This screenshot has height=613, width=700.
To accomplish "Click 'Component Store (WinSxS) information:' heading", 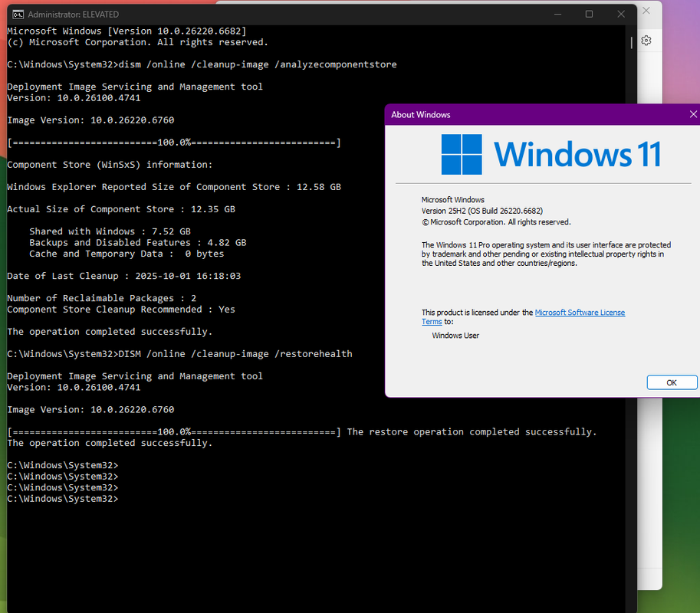I will point(110,165).
